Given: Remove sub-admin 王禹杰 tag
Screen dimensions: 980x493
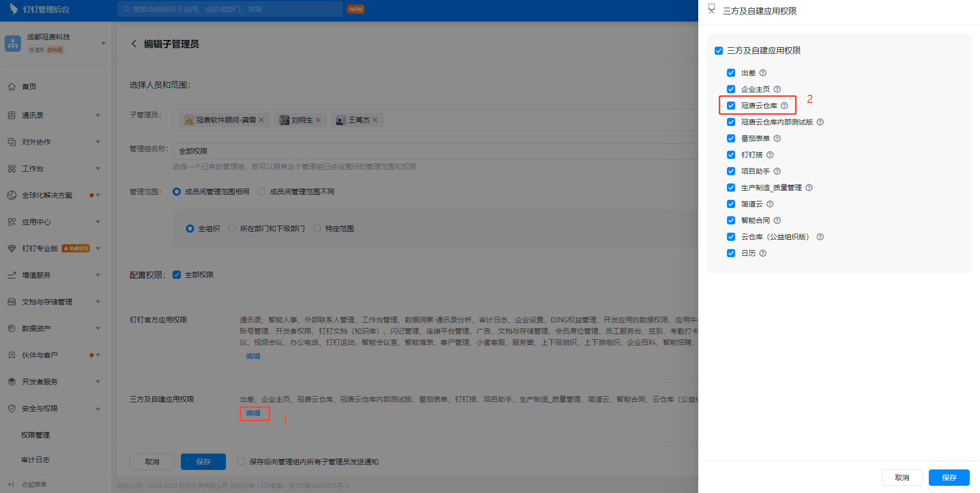Looking at the screenshot, I should 375,120.
